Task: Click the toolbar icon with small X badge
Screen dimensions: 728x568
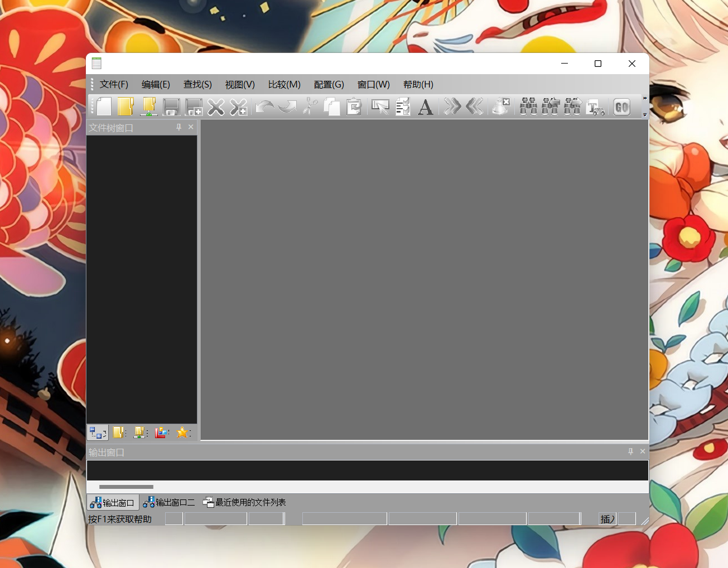Action: click(501, 106)
